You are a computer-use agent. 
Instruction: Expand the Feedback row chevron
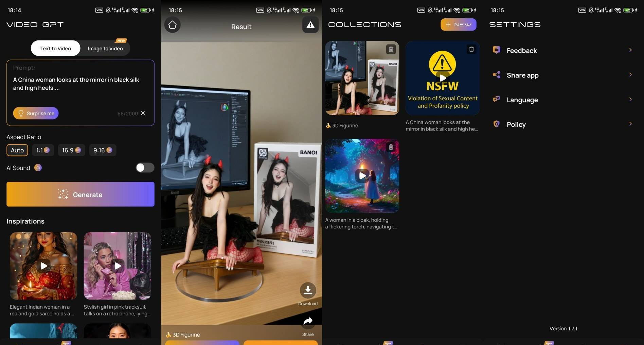[630, 50]
